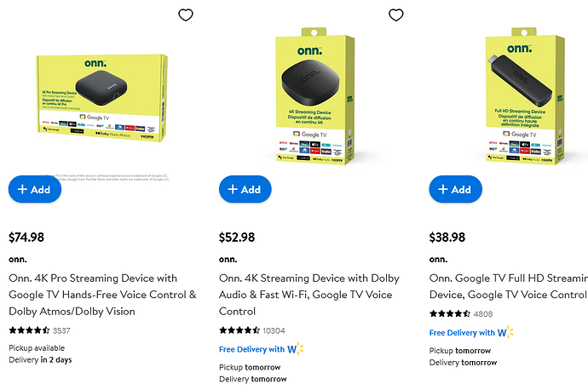Add the $52.98 Onn 4K device to cart
This screenshot has width=588, height=390.
coord(245,189)
